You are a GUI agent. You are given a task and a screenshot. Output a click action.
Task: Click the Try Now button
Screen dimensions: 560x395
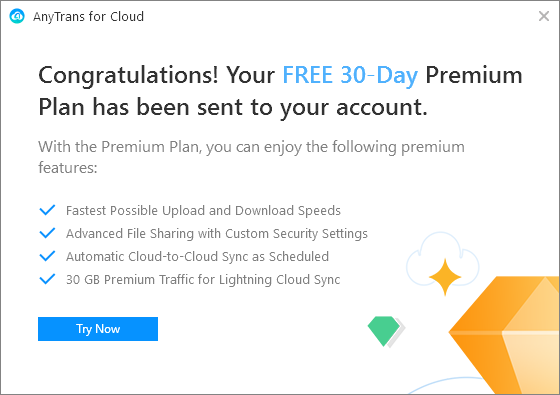(98, 329)
